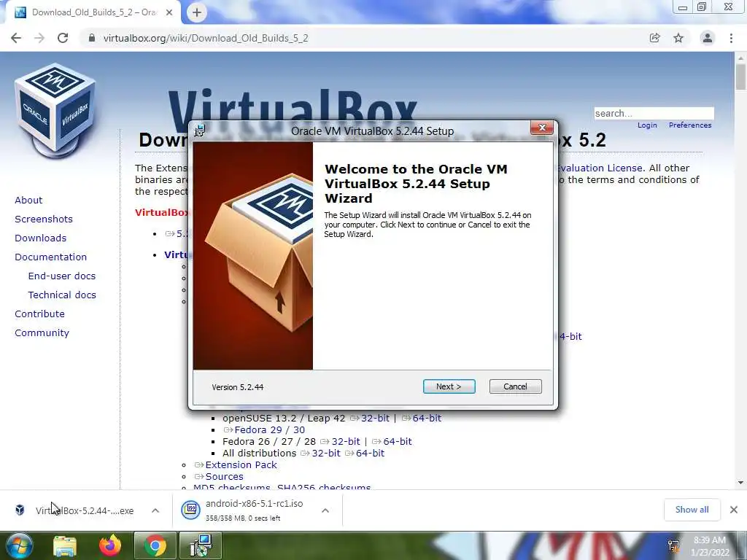Screen dimensions: 747x560
Task: Click the search box on VirtualBox site
Action: 654,113
